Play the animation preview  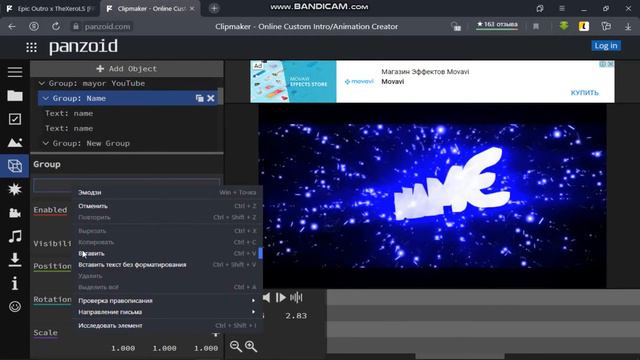[280, 298]
